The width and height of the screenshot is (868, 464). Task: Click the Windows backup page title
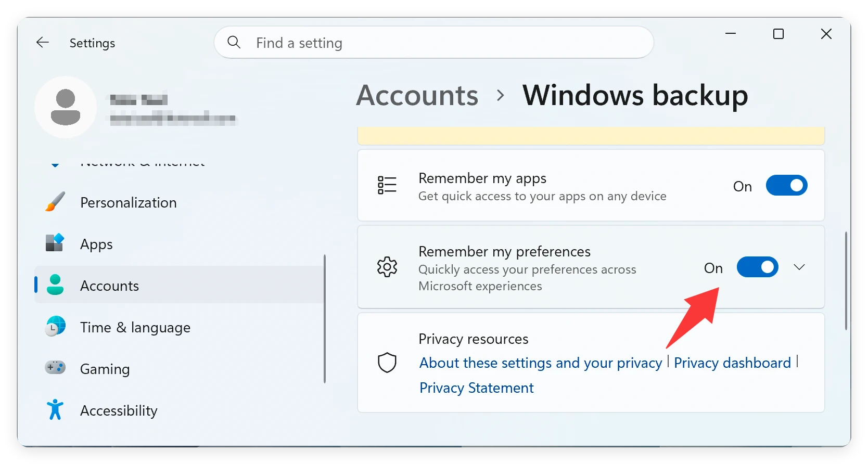pos(635,95)
